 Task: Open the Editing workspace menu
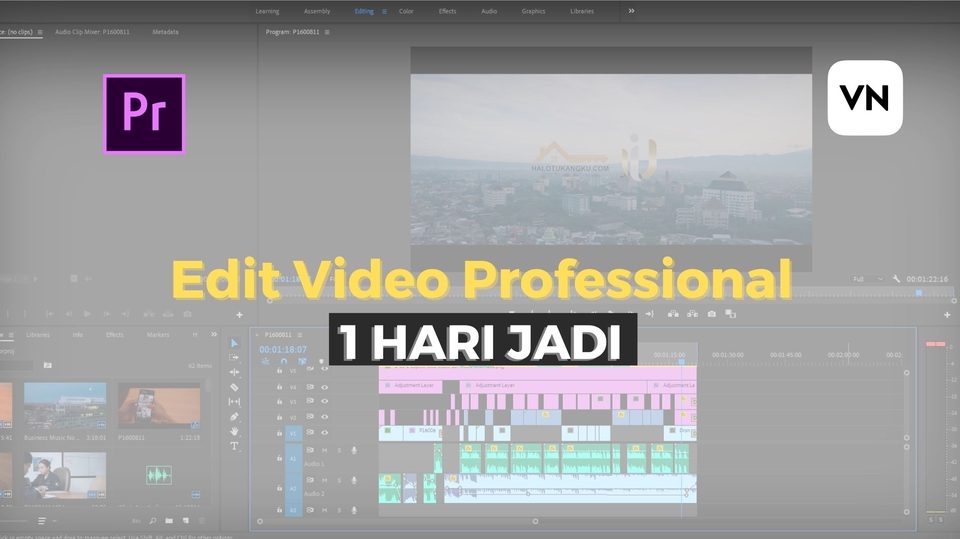tap(384, 11)
